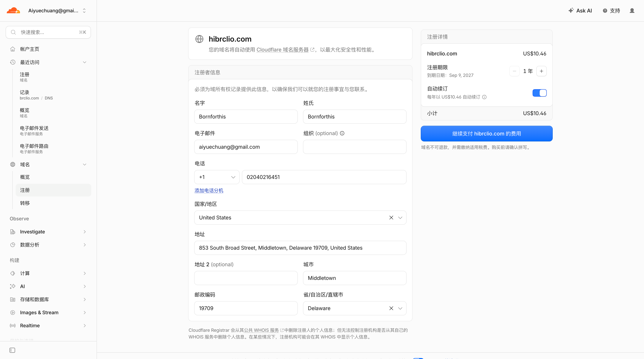The width and height of the screenshot is (644, 359).
Task: Select 概览 under the 域名 section
Action: (x=53, y=177)
